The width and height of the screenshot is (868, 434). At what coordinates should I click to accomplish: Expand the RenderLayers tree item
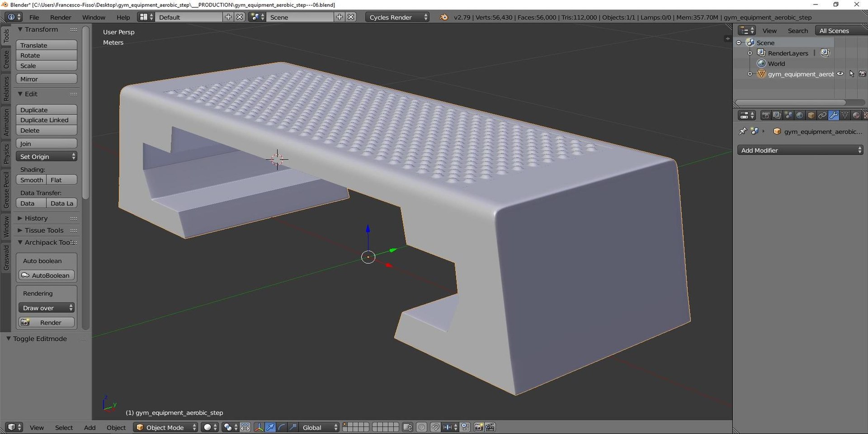(750, 53)
